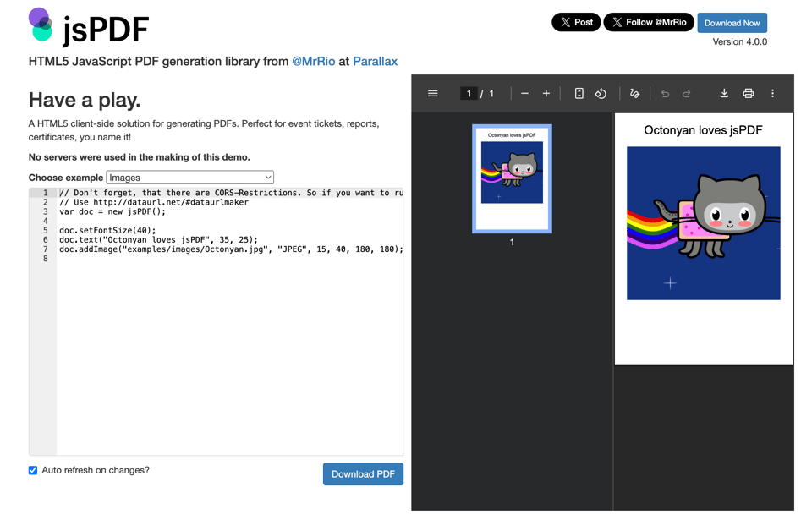812x520 pixels.
Task: Expand the redo control in the viewer toolbar
Action: 687,93
